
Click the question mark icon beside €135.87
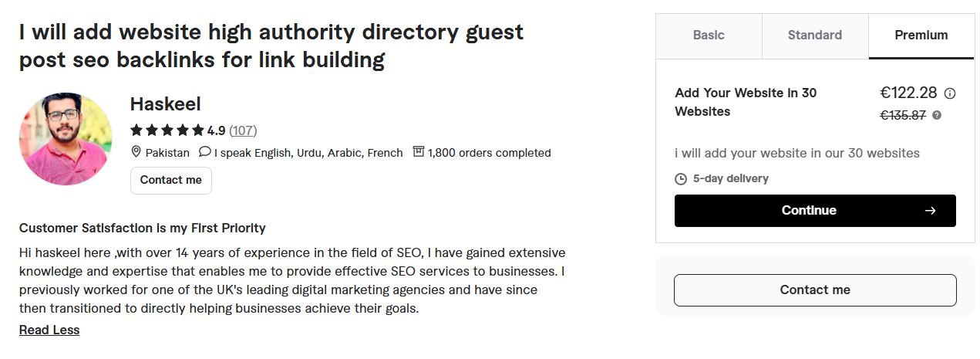click(937, 115)
